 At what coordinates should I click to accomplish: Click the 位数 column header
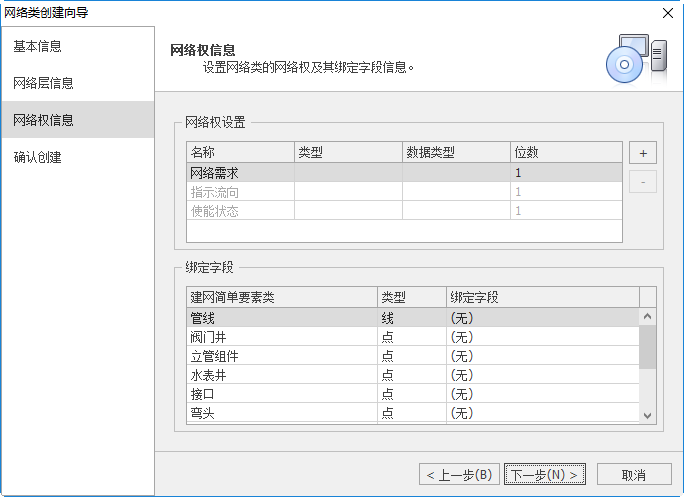(565, 153)
